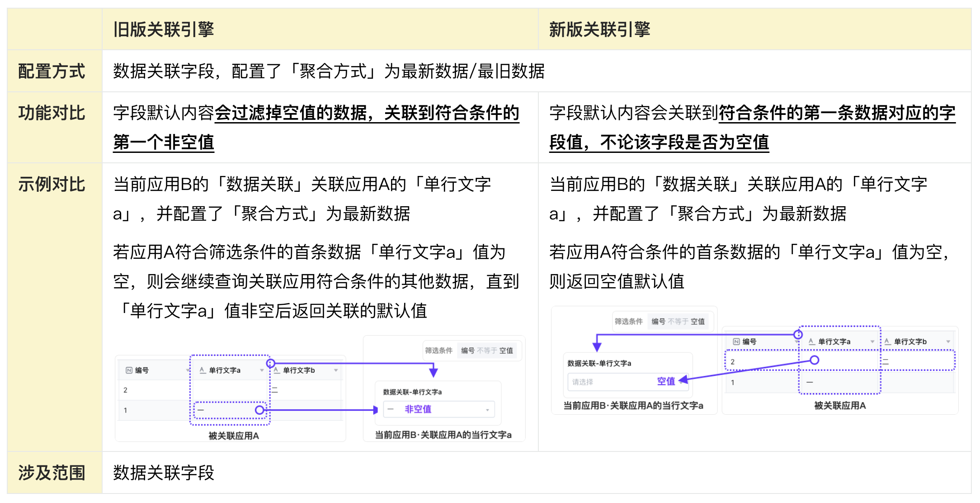Screen dimensions: 980x503
Task: Click the 二 value under 单行文字b in 新版 example
Action: 886,362
